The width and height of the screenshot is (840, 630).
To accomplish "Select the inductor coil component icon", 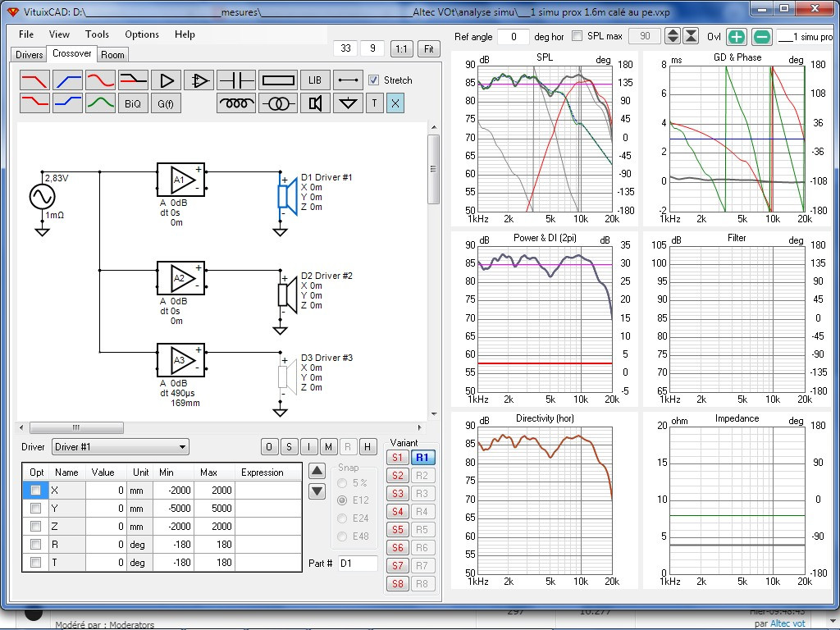I will coord(236,103).
